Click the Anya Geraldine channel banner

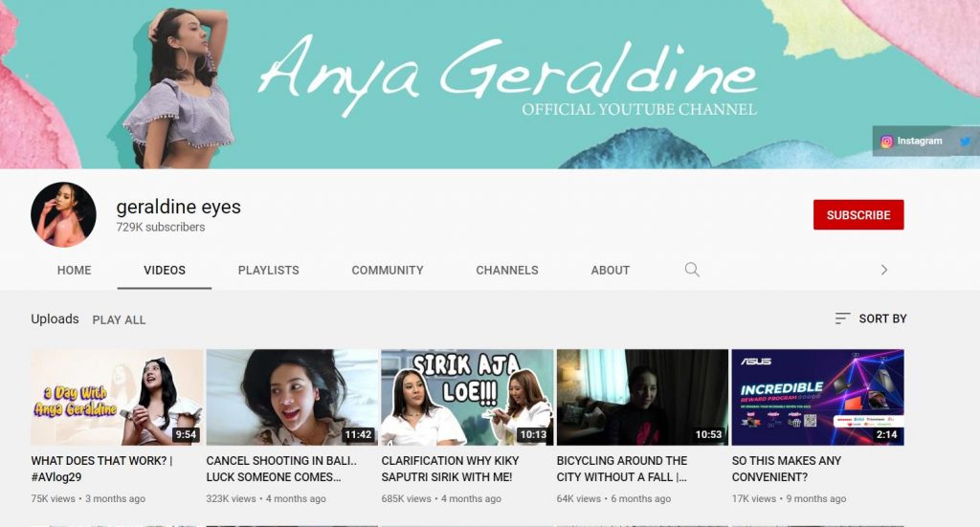tap(490, 84)
